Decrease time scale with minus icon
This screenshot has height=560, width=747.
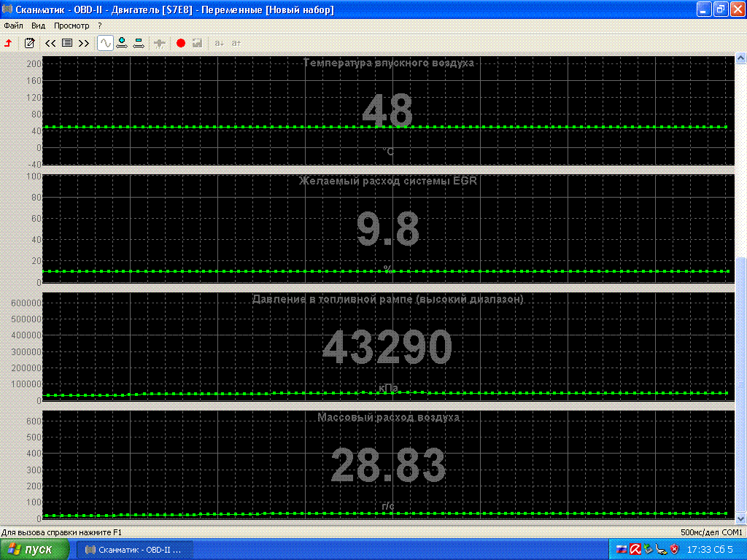pyautogui.click(x=139, y=43)
